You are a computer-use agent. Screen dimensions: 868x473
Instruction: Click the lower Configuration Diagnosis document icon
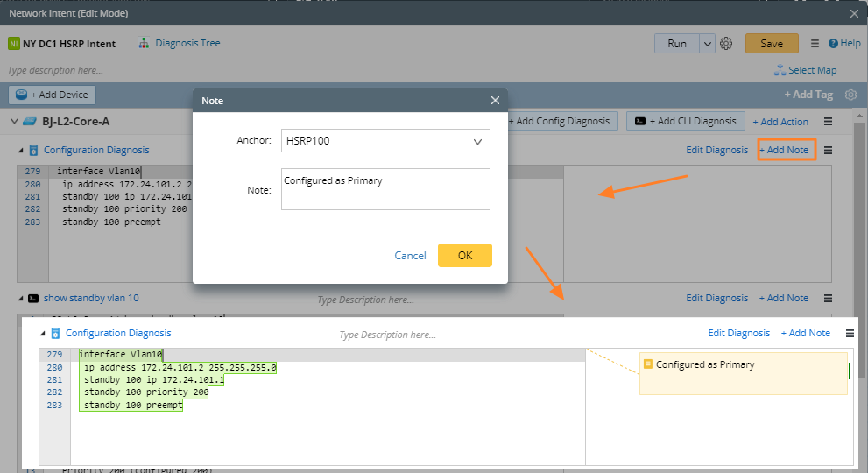[55, 334]
